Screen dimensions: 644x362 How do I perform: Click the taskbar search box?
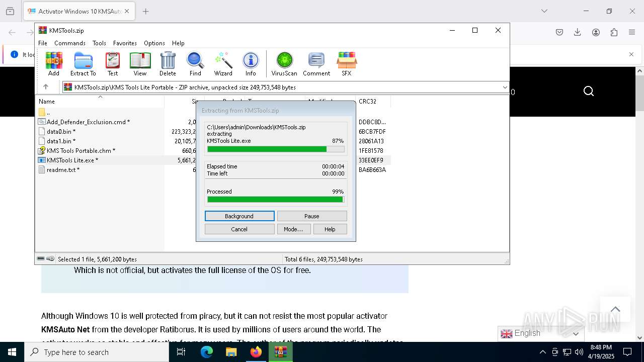97,352
